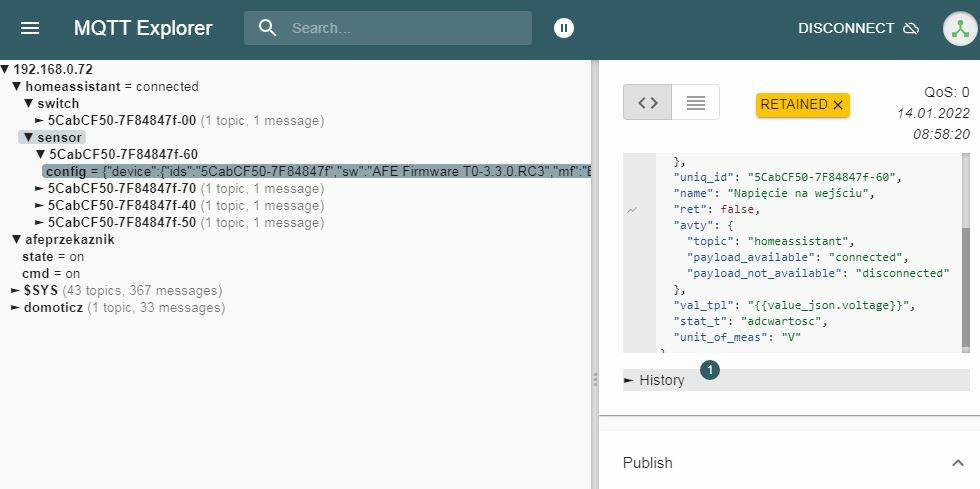The image size is (980, 489).
Task: Collapse the homeassistant topic
Action: coord(18,86)
